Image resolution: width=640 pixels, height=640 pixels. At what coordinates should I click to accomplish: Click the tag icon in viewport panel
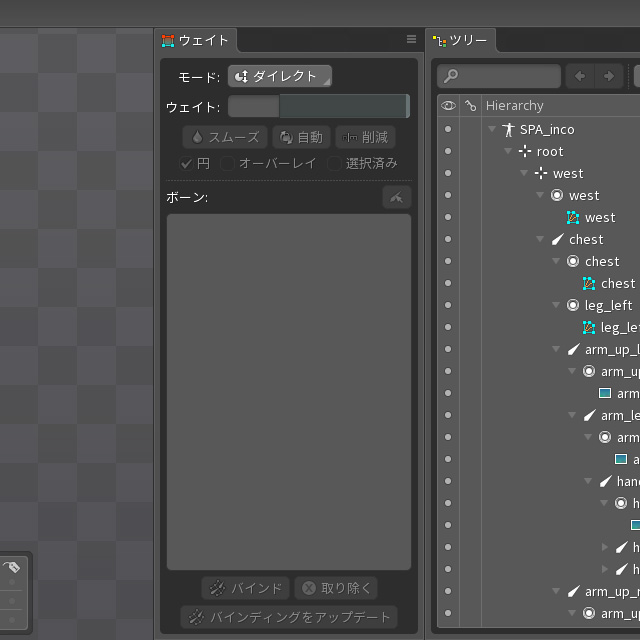13,568
